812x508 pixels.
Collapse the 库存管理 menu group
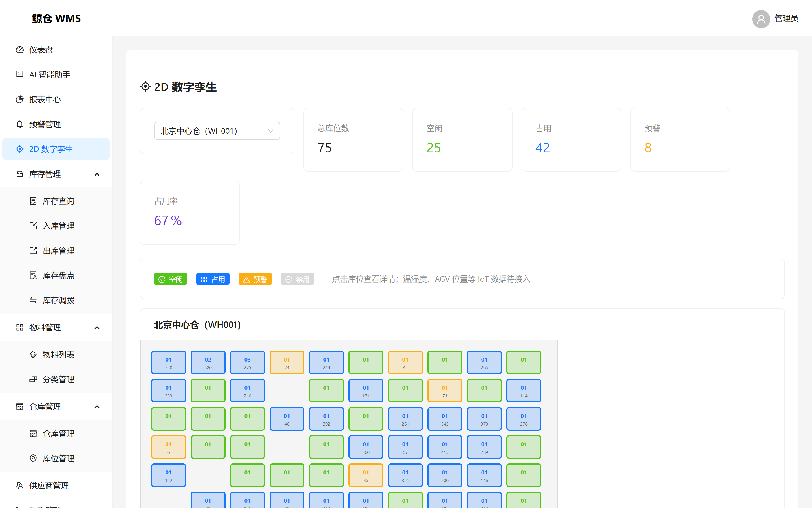click(x=97, y=174)
